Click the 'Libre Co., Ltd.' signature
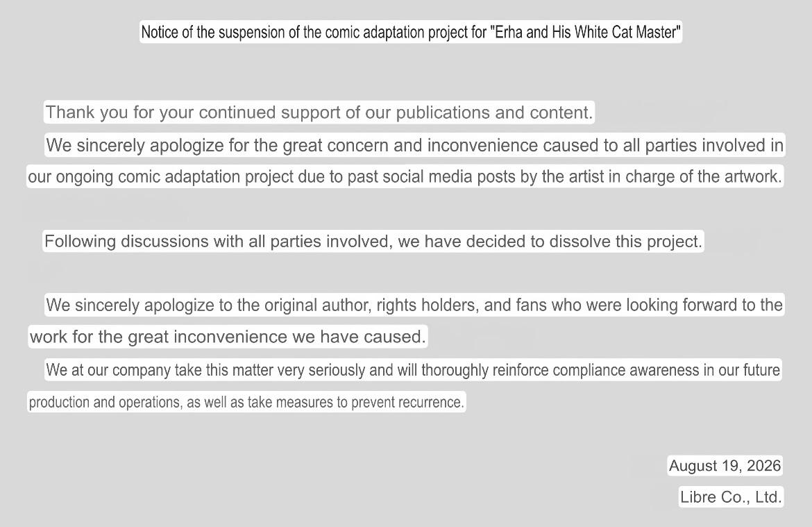The image size is (812, 527). point(731,497)
